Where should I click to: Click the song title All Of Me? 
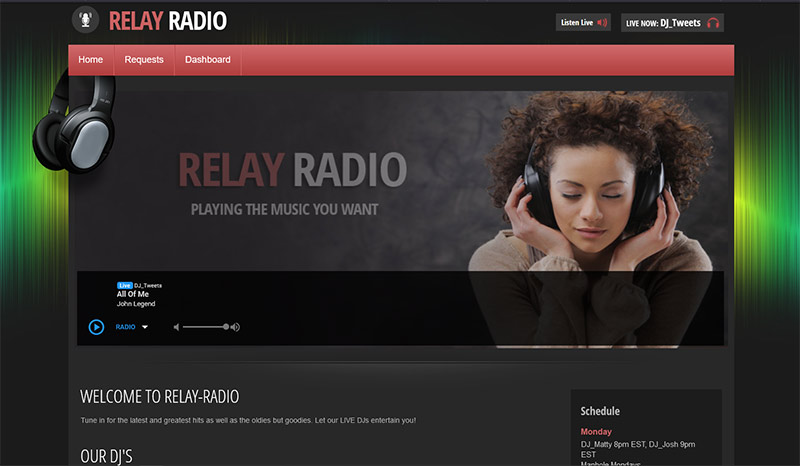(133, 294)
